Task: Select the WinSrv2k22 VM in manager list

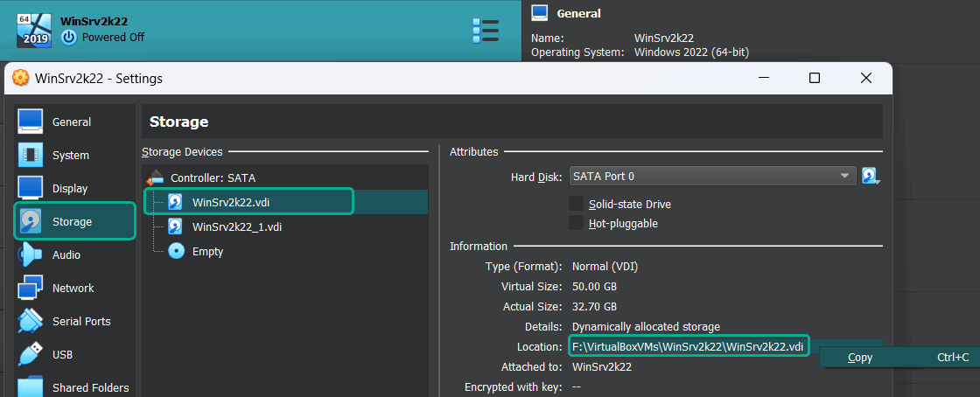Action: tap(261, 31)
